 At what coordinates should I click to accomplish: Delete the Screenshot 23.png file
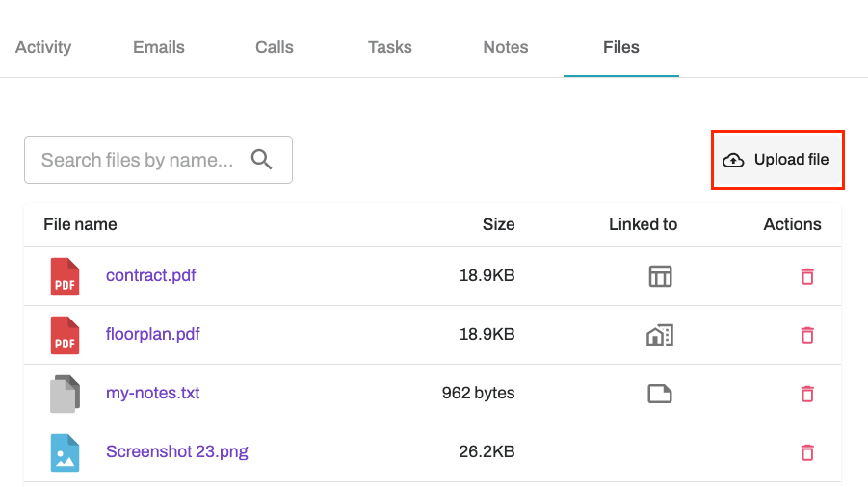coord(807,452)
